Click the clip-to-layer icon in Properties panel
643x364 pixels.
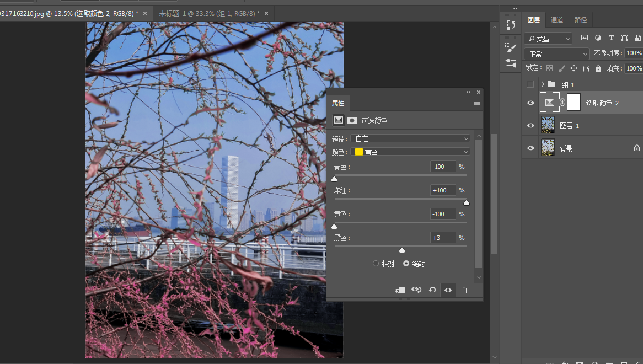tap(400, 290)
